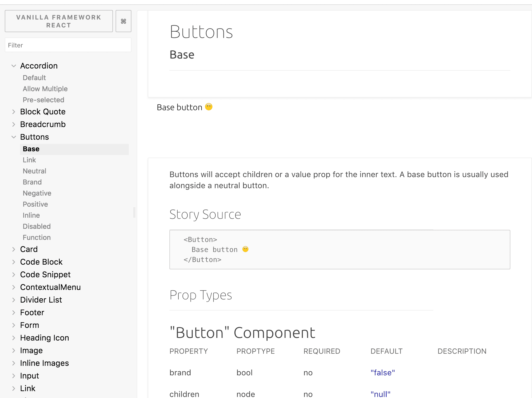Image resolution: width=532 pixels, height=398 pixels.
Task: Expand the Form section
Action: [30, 325]
